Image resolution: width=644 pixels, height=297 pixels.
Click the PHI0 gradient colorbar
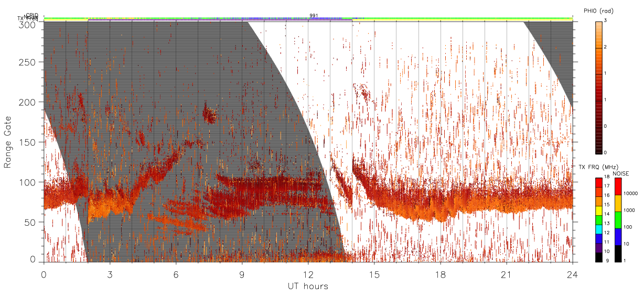(x=599, y=87)
